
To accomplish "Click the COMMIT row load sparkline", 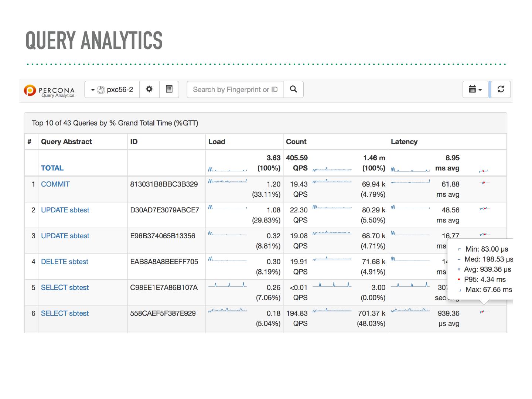I will point(227,181).
